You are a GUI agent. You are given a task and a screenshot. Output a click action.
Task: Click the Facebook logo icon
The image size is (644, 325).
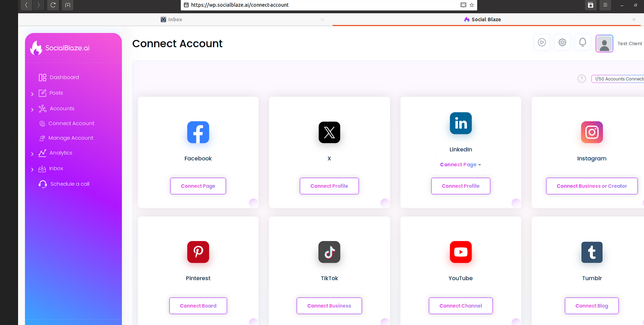pyautogui.click(x=198, y=132)
